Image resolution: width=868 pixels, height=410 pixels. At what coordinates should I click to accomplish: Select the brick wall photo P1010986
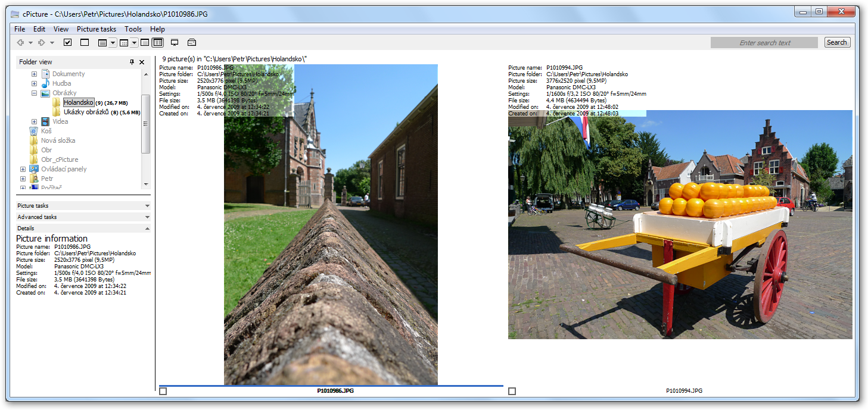coord(331,225)
